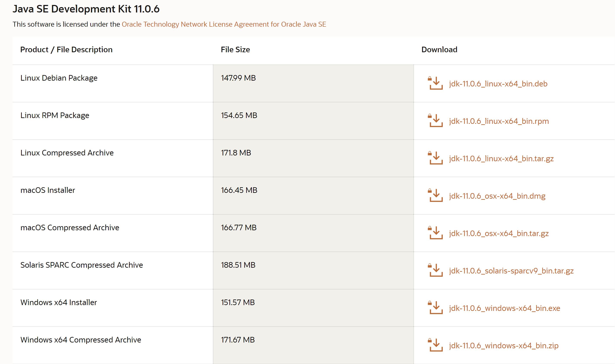Screen dimensions: 615x364
Task: Select the Java SE Development Kit 11.0.6 heading
Action: (86, 9)
